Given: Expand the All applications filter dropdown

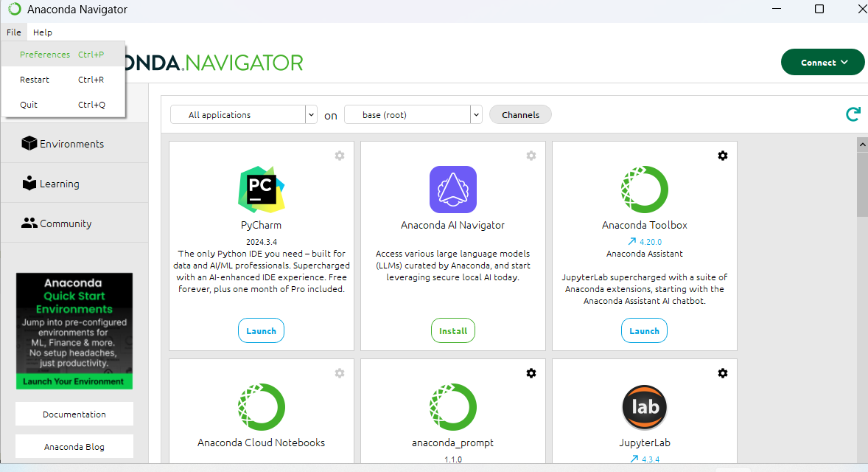Looking at the screenshot, I should 311,114.
